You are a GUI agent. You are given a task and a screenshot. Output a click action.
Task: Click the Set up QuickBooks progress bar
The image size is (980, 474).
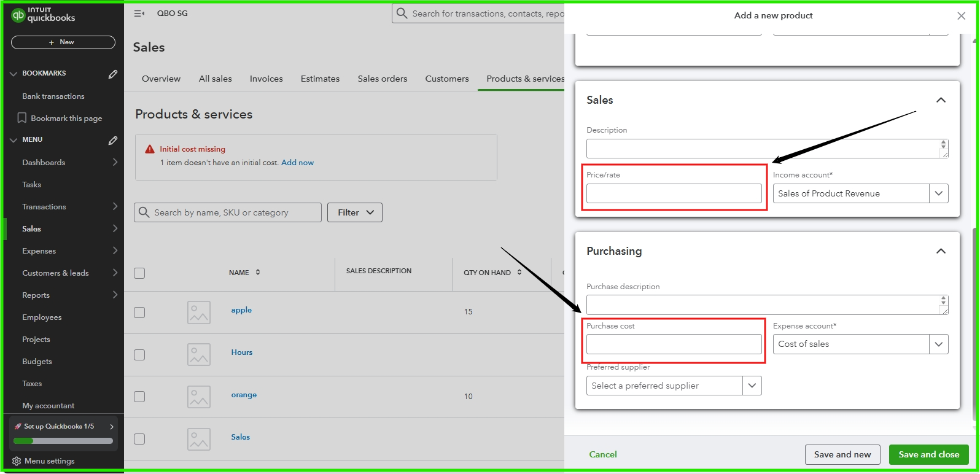pos(63,441)
